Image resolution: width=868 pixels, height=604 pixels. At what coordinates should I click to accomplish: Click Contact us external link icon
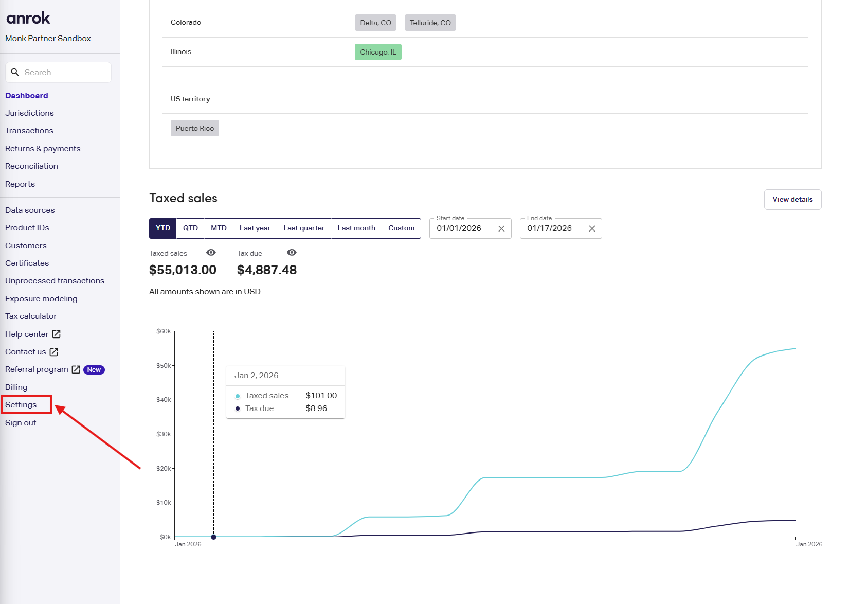54,352
